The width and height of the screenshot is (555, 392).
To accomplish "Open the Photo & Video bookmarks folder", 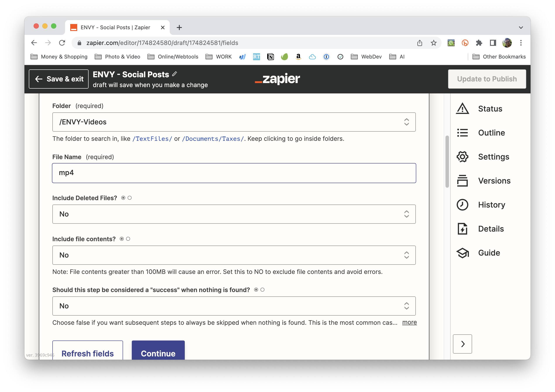I will (117, 57).
